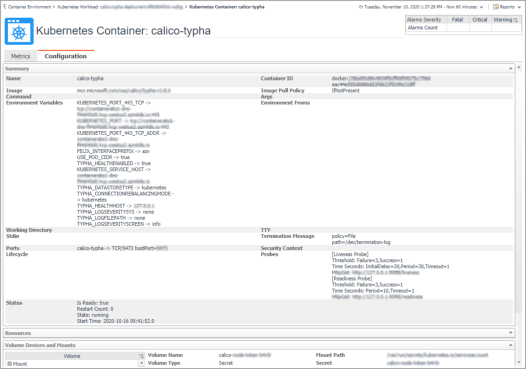Click the page title Kubernetes Container: calico-typha

[x=123, y=31]
